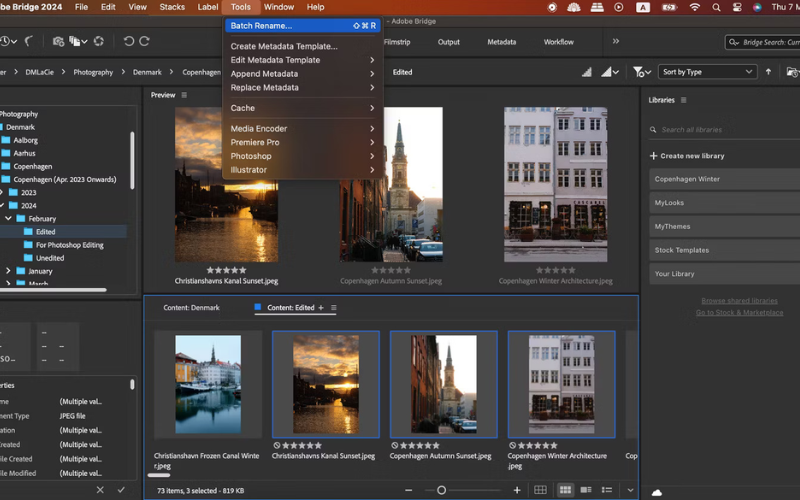Rotate image 90° clockwise
This screenshot has width=800, height=500.
pyautogui.click(x=145, y=41)
